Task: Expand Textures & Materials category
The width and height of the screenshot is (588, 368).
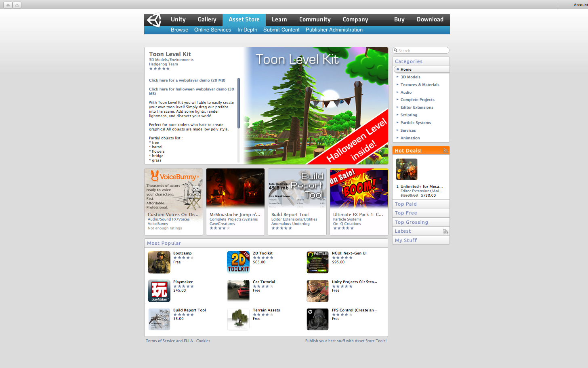Action: tap(420, 85)
